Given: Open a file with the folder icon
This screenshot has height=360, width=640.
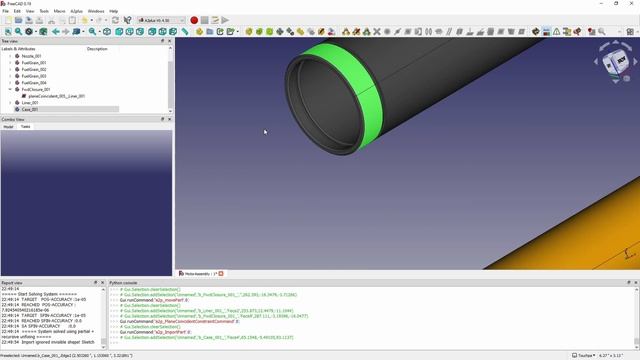Looking at the screenshot, I should click(19, 20).
